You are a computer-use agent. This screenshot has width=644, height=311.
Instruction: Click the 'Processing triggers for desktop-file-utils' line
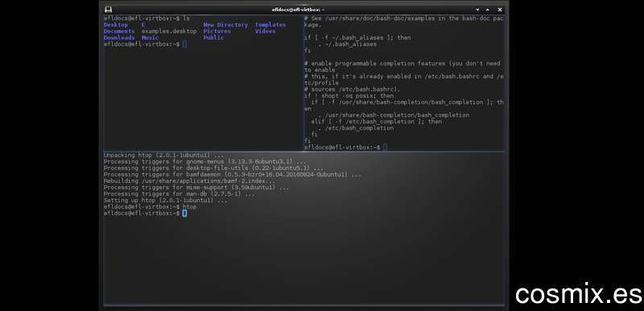[x=213, y=168]
